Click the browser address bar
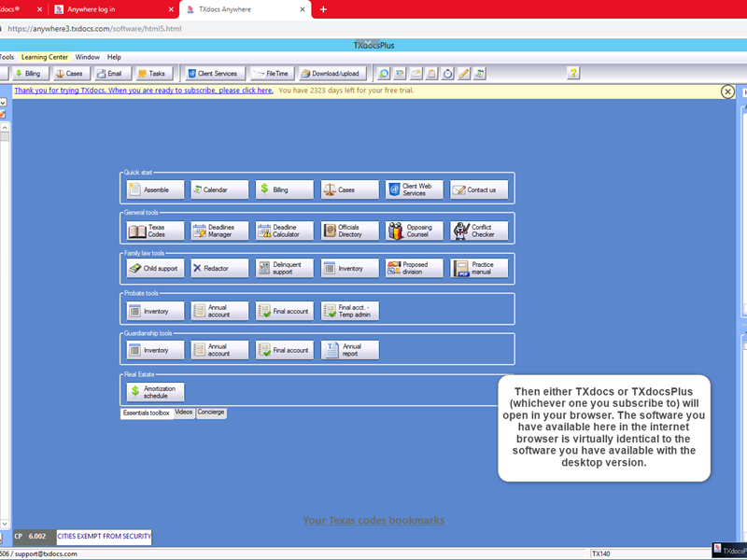This screenshot has height=560, width=747. coord(280,29)
